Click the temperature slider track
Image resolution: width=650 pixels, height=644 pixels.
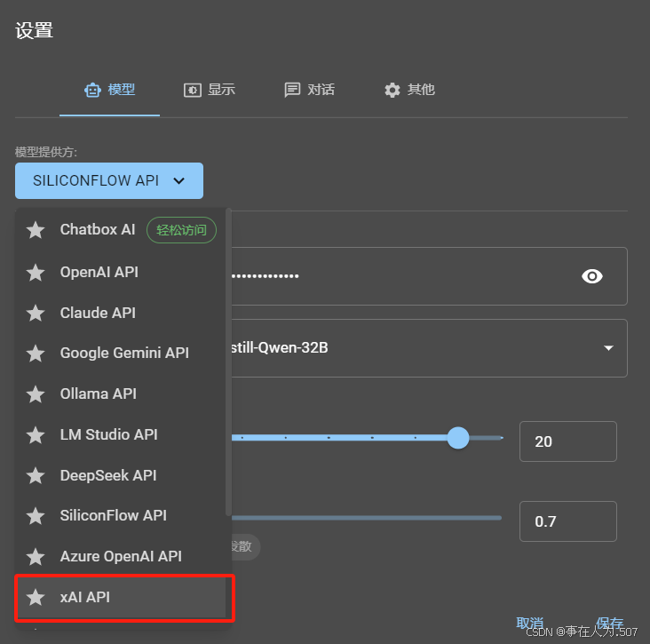pyautogui.click(x=367, y=518)
